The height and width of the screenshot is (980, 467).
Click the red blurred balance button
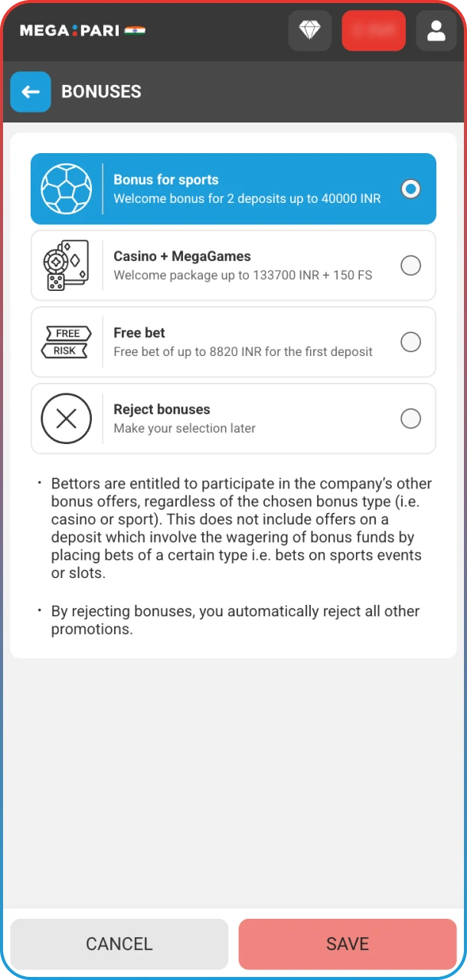tap(374, 31)
